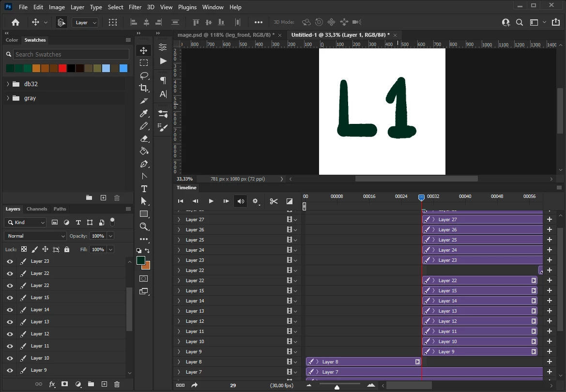Select the Crop tool
Viewport: 566px width, 392px height.
pos(144,88)
